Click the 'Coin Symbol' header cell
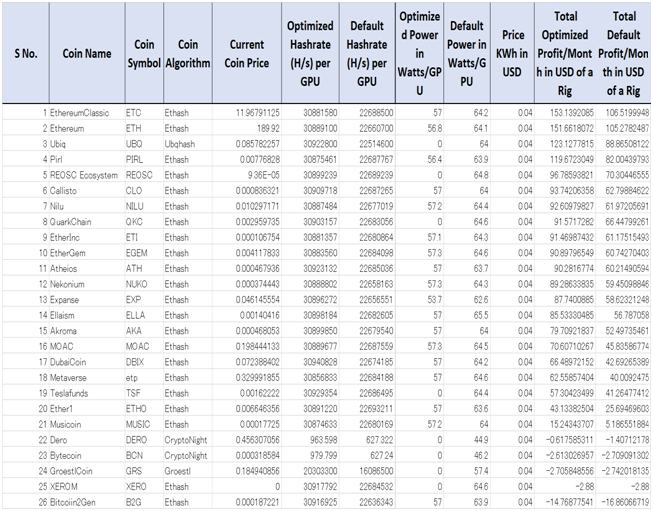653x511 pixels. point(144,53)
